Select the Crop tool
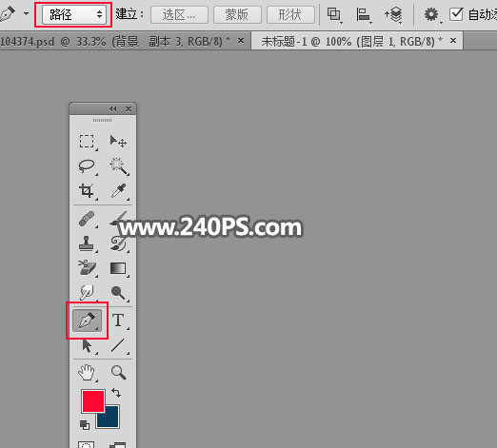 [x=87, y=190]
